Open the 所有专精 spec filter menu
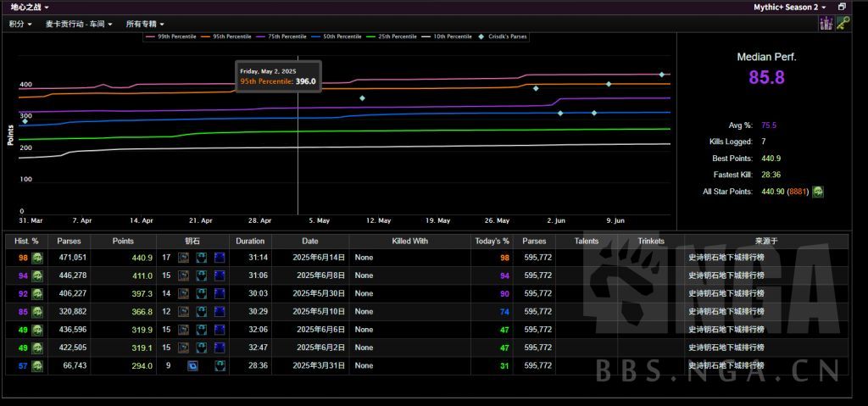 (145, 24)
